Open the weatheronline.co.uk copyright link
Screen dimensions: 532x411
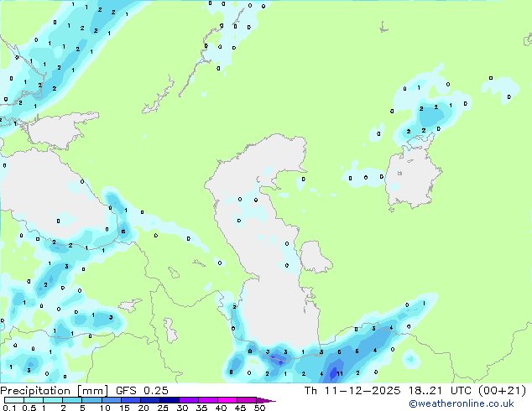coord(462,403)
